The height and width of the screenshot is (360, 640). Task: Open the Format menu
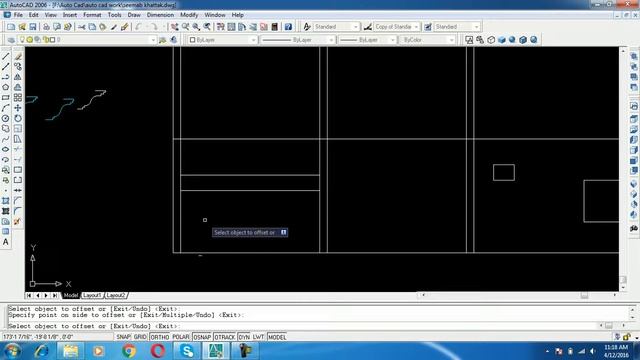click(x=92, y=15)
